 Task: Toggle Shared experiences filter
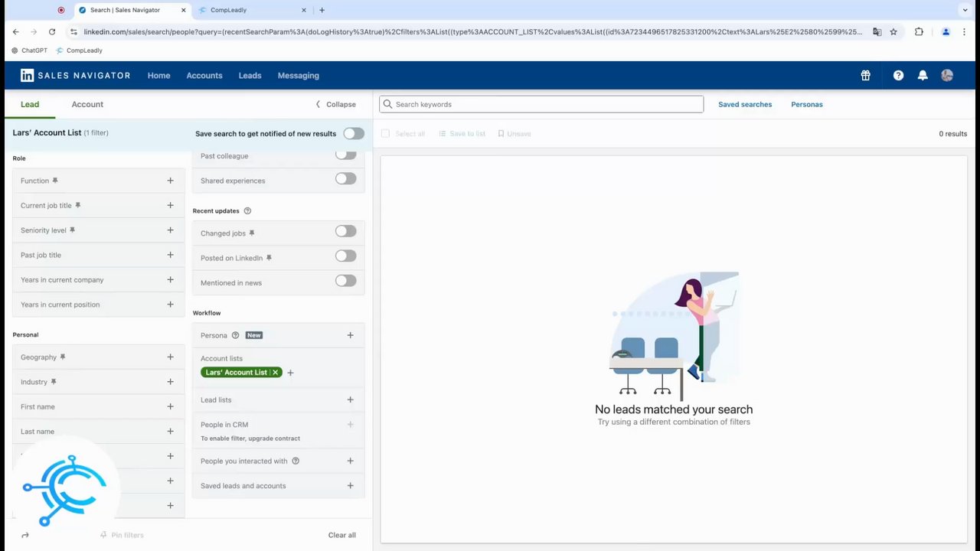[345, 178]
